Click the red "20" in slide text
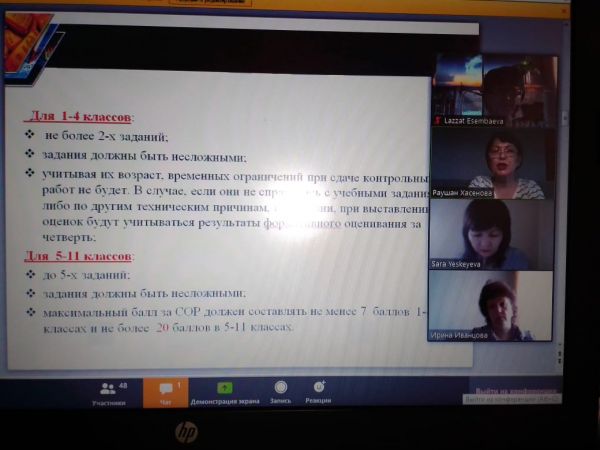This screenshot has height=450, width=600. click(x=162, y=327)
